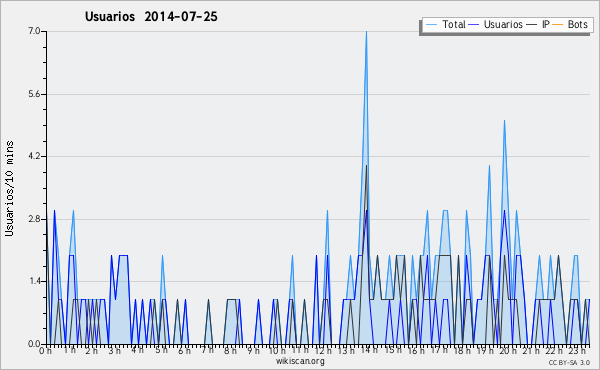Screen dimensions: 600x370
Task: Click the Total legend entry
Action: coord(445,24)
